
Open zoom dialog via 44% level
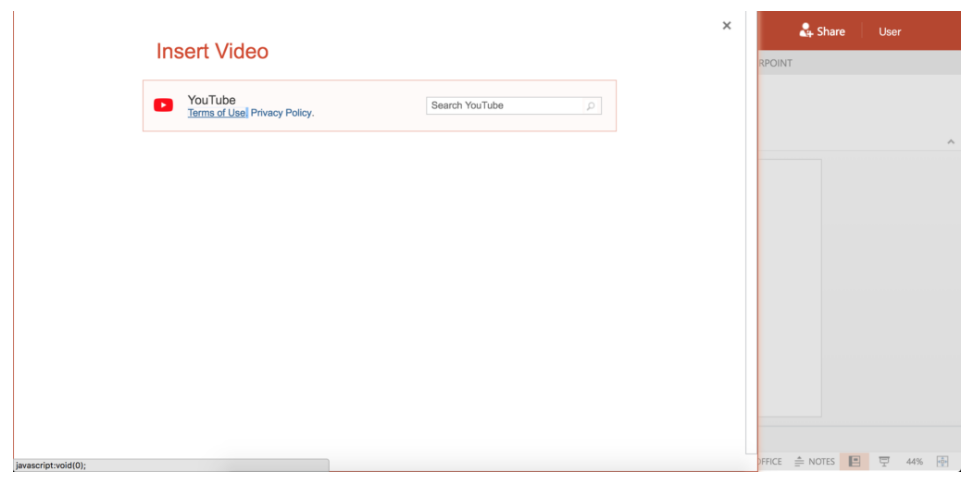coord(914,461)
